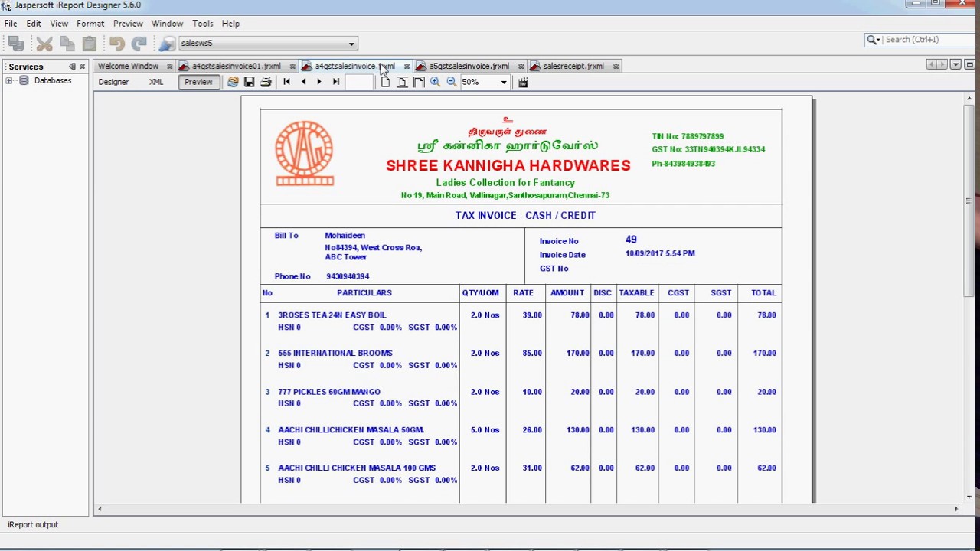Open the report datasource wizard icon
Image resolution: width=980 pixels, height=551 pixels.
click(x=167, y=44)
